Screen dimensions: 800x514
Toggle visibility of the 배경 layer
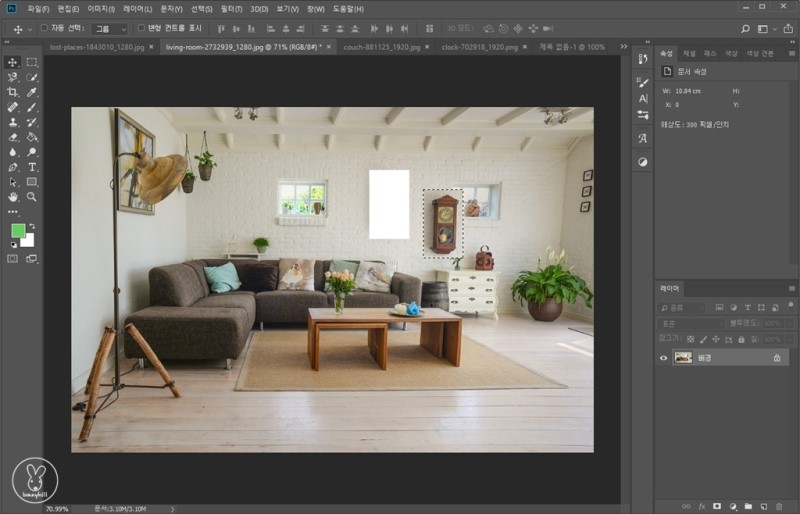click(664, 358)
